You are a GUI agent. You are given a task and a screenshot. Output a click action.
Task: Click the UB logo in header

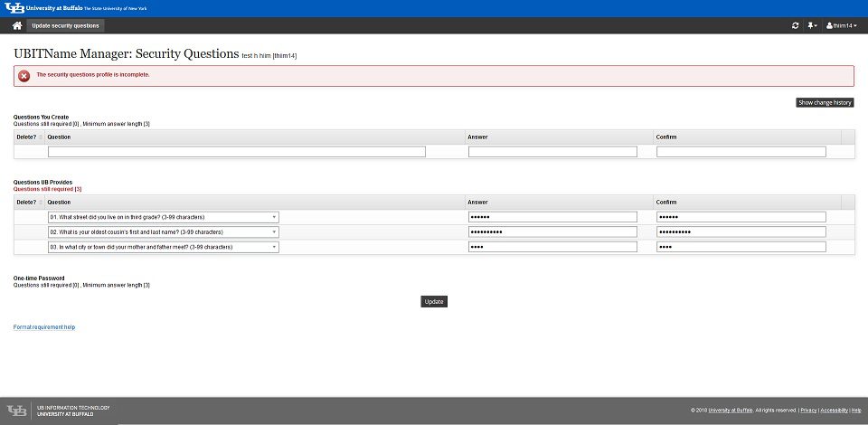(x=17, y=7)
